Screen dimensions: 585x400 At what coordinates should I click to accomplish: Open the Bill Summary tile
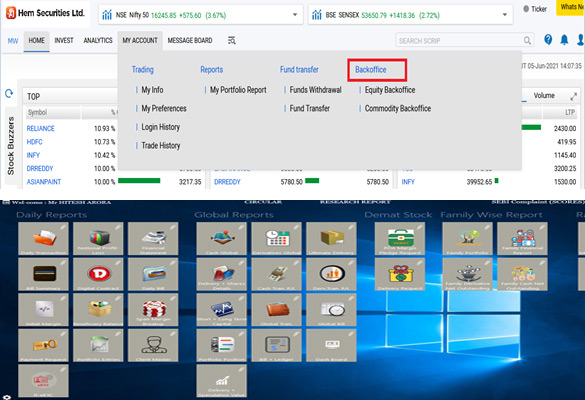click(x=43, y=274)
